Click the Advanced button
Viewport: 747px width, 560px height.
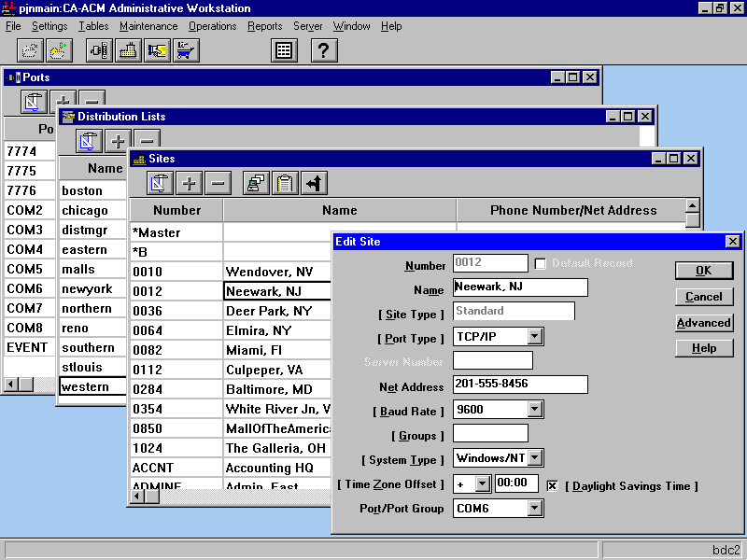pyautogui.click(x=703, y=323)
